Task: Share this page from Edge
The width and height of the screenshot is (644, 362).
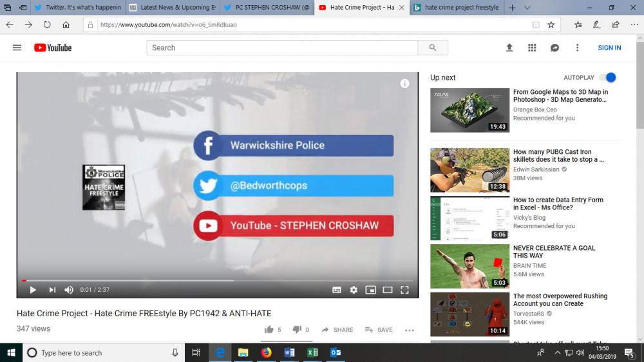Action: click(x=615, y=24)
